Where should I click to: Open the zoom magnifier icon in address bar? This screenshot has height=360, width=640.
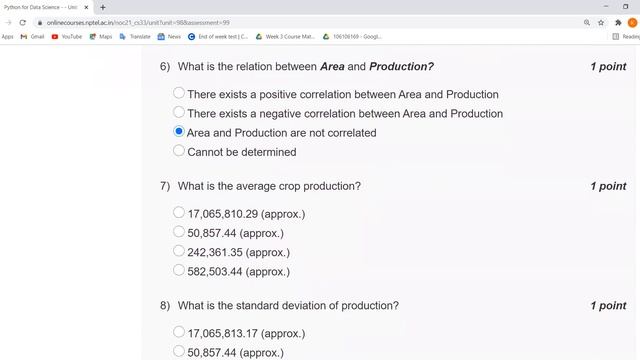click(x=587, y=23)
